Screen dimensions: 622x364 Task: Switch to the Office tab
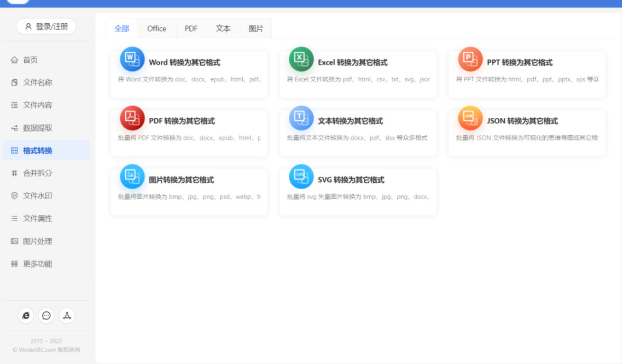click(157, 29)
